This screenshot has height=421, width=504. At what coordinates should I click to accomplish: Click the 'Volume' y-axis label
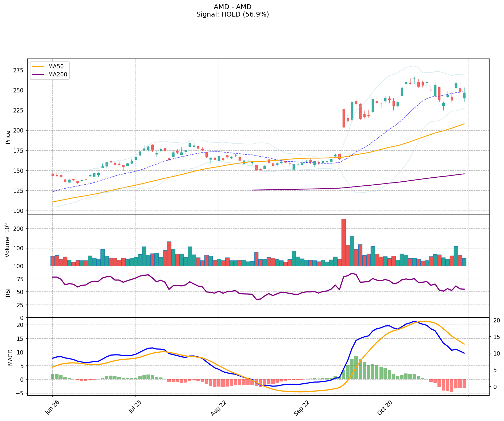pos(7,240)
